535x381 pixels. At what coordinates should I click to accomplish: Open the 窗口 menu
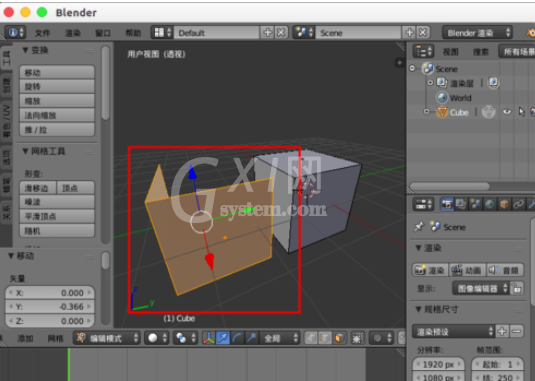[103, 33]
